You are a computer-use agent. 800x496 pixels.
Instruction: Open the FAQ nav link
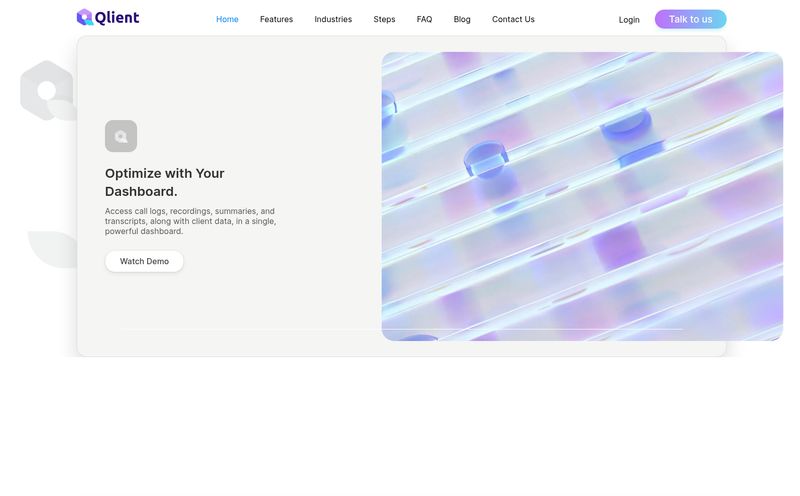[x=424, y=19]
